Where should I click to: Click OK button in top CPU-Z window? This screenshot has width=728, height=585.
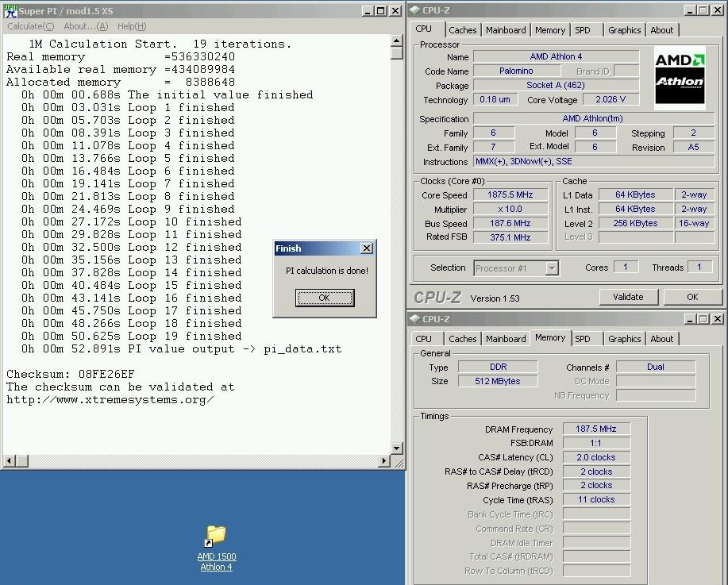[x=692, y=297]
